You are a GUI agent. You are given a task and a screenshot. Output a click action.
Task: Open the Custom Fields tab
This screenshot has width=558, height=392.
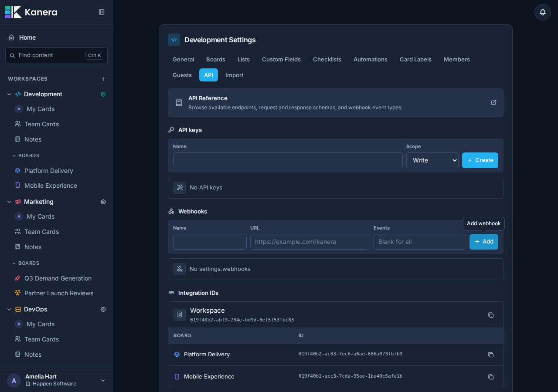pos(281,59)
